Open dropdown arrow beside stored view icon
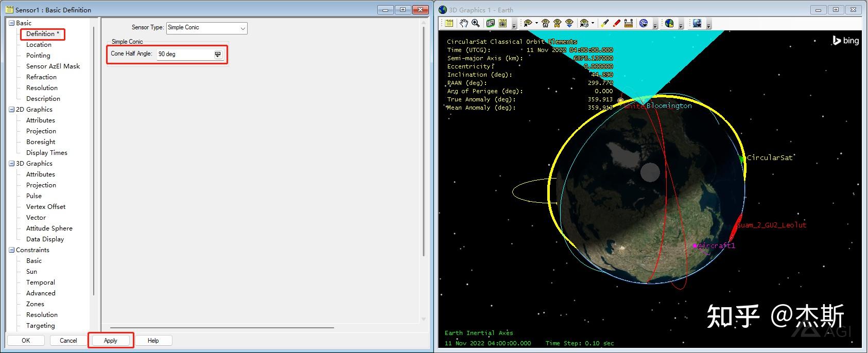Viewport: 868px width, 353px height. coord(593,23)
